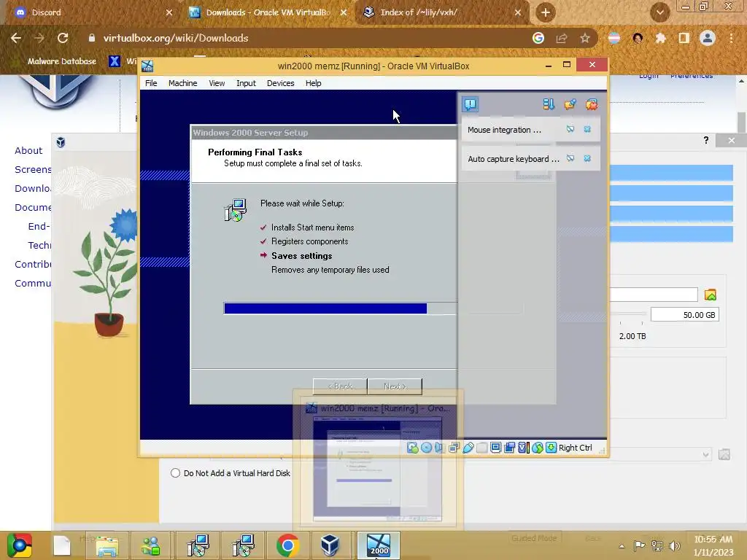
Task: Click the optical drive status icon
Action: (426, 448)
